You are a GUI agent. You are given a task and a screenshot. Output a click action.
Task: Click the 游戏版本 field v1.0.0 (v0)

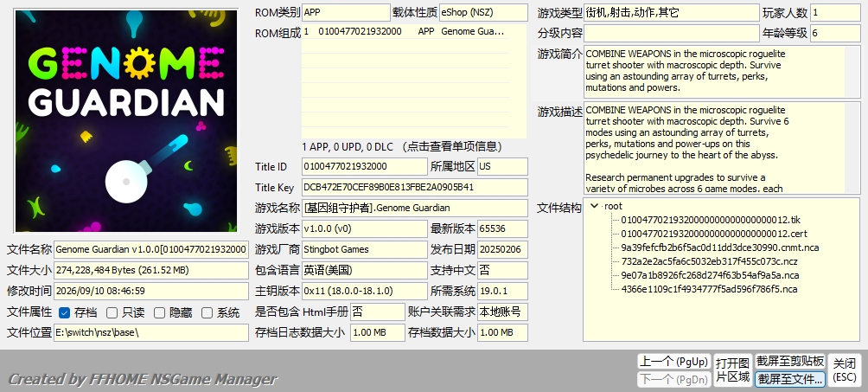(x=365, y=229)
